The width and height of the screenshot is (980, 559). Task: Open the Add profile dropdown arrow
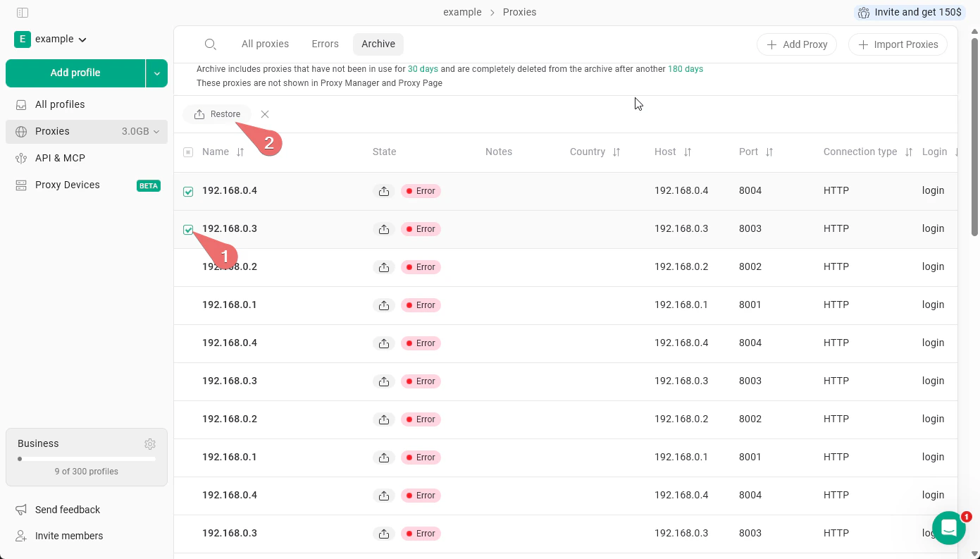[x=156, y=73]
